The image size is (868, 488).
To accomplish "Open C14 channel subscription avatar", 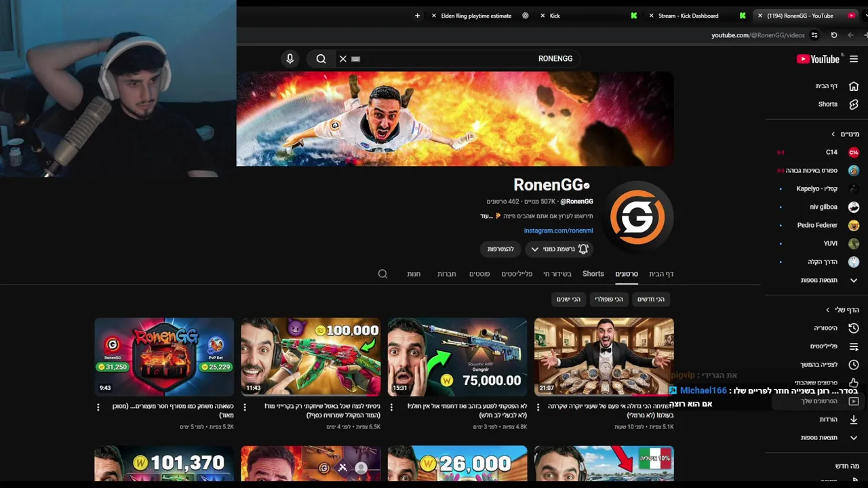I will tap(854, 152).
